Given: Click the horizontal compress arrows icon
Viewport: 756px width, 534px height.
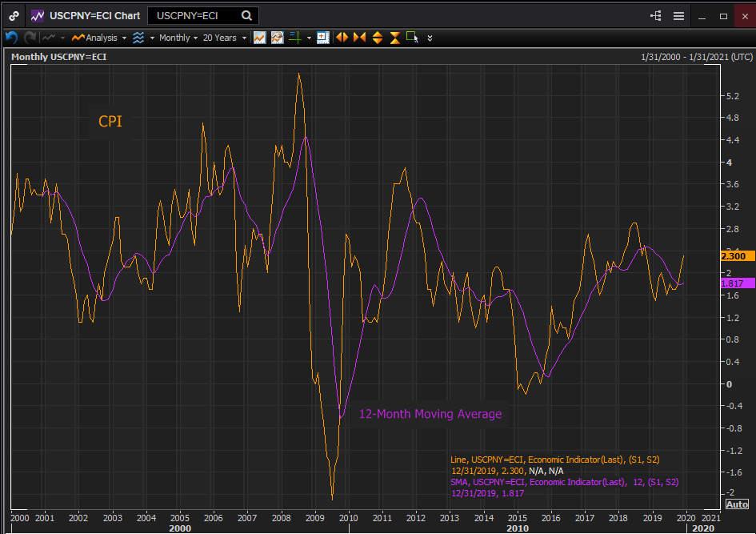Looking at the screenshot, I should click(x=359, y=38).
